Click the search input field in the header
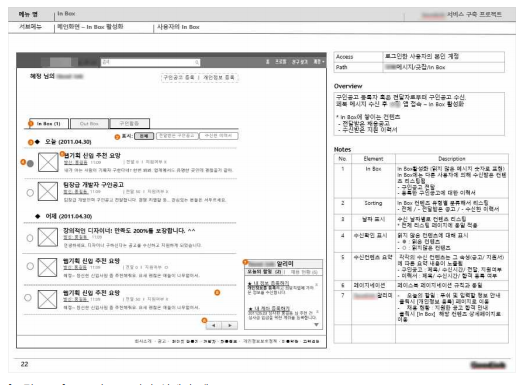Image resolution: width=521 pixels, height=385 pixels. pyautogui.click(x=150, y=62)
